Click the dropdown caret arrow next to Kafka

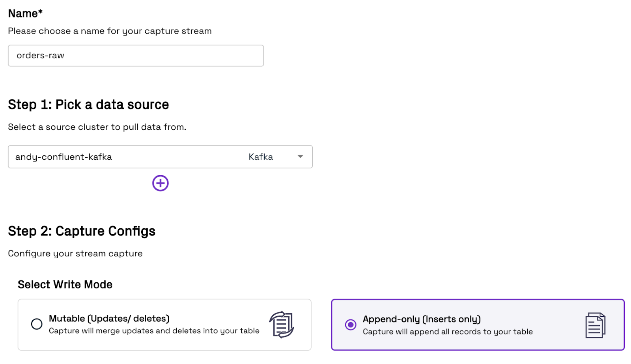(301, 157)
